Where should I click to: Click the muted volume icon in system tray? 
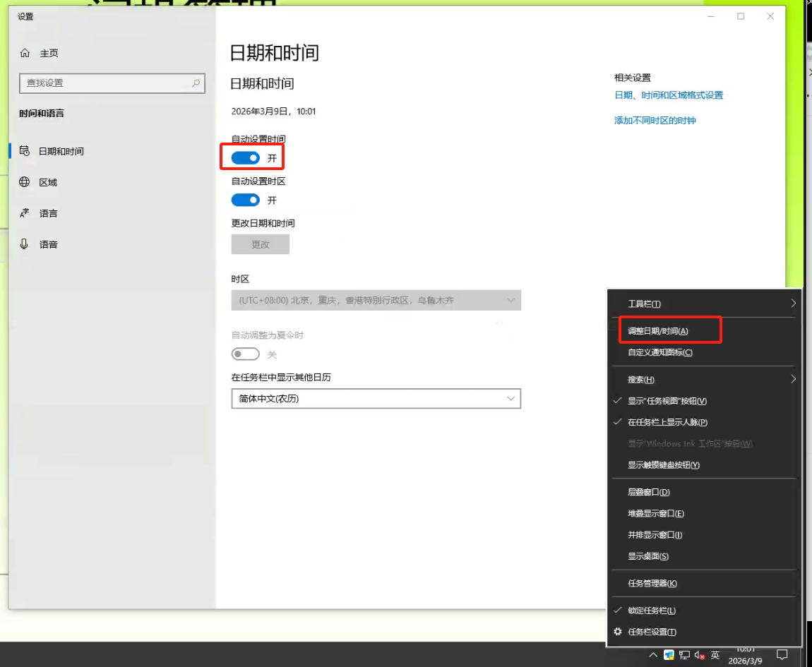click(x=699, y=655)
